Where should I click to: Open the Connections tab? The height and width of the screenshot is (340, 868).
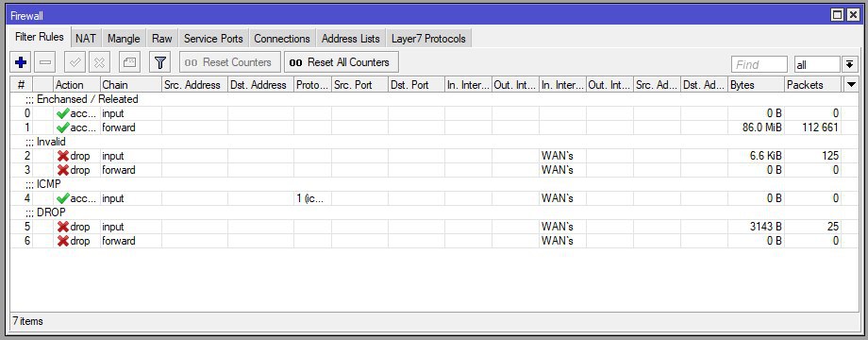pyautogui.click(x=282, y=39)
